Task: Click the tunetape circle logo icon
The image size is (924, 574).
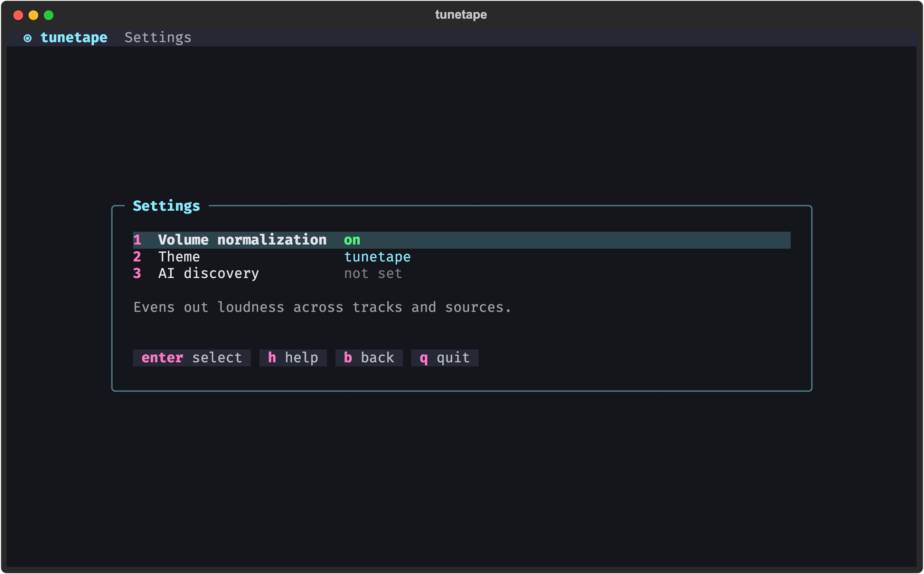Action: (x=27, y=38)
